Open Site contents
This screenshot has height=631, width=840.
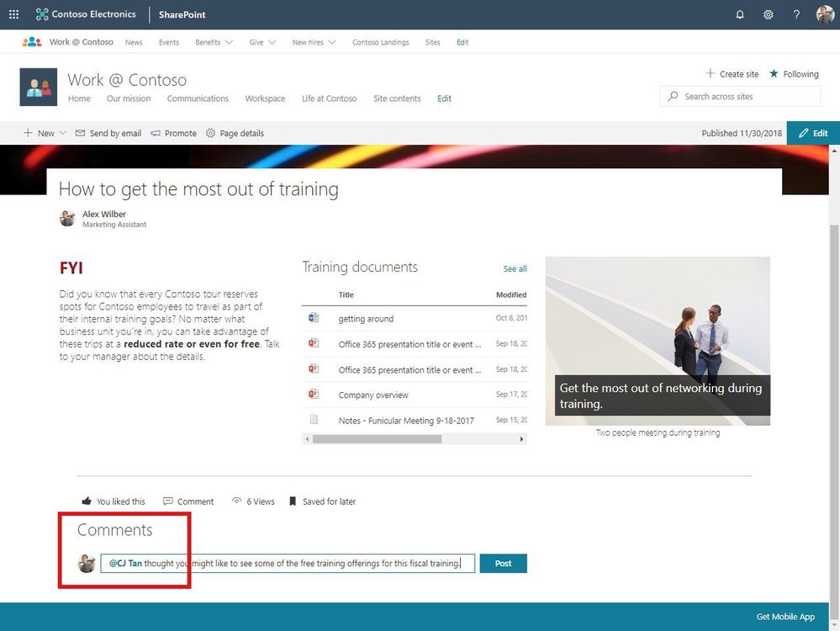tap(397, 98)
